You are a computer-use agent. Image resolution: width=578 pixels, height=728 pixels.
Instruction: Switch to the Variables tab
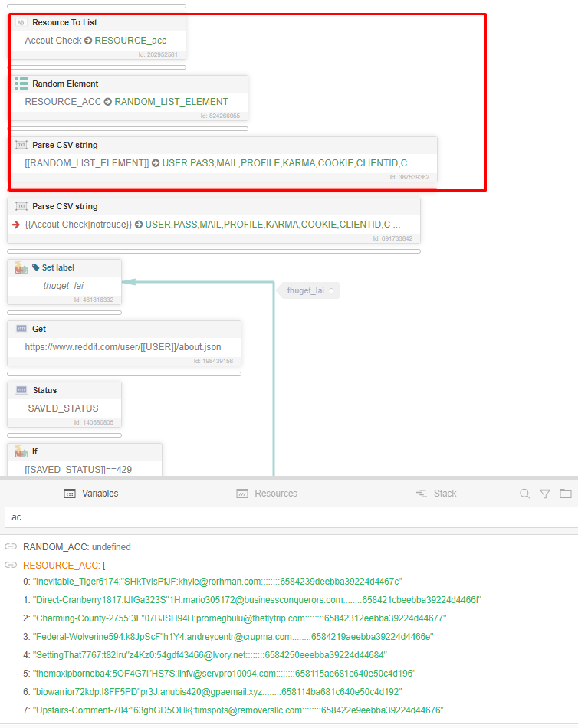91,494
